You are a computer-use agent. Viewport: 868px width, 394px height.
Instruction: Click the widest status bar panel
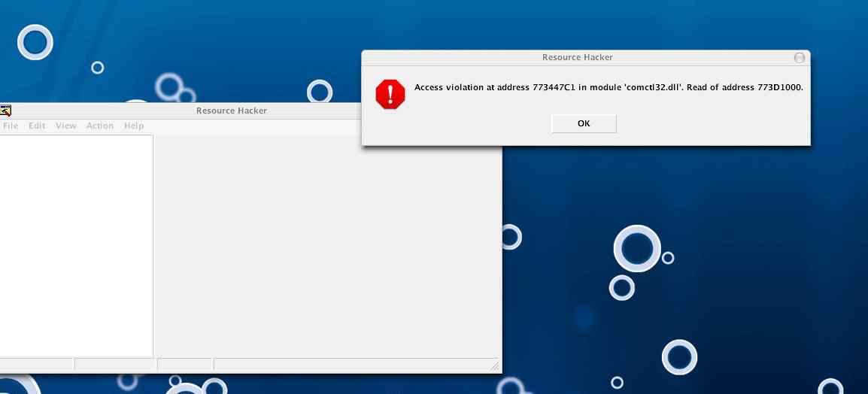point(352,365)
